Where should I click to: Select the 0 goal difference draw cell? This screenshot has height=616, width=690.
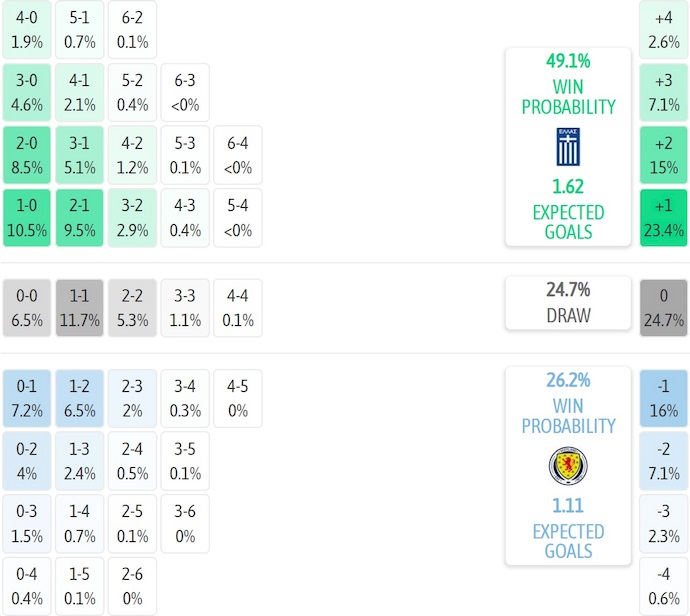click(x=664, y=308)
